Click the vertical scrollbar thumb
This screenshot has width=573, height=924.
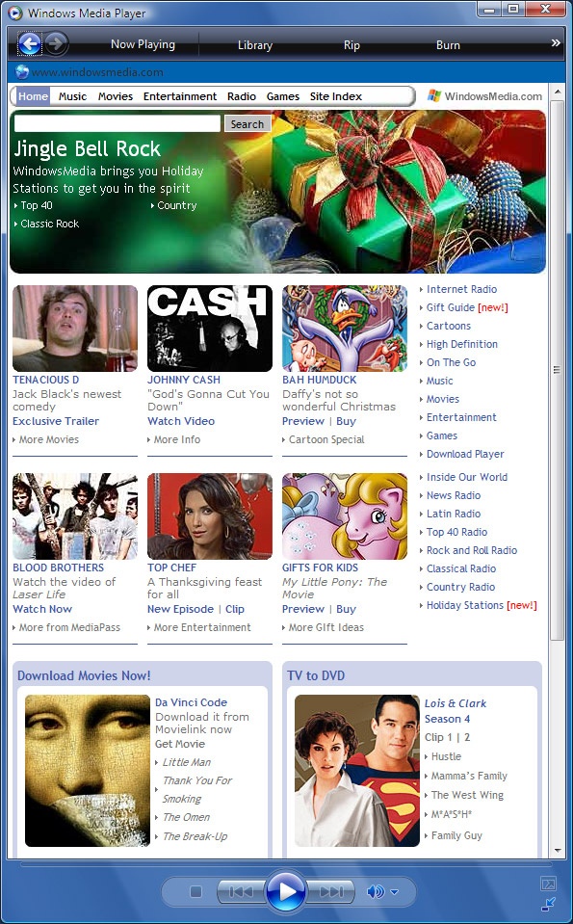coord(557,370)
